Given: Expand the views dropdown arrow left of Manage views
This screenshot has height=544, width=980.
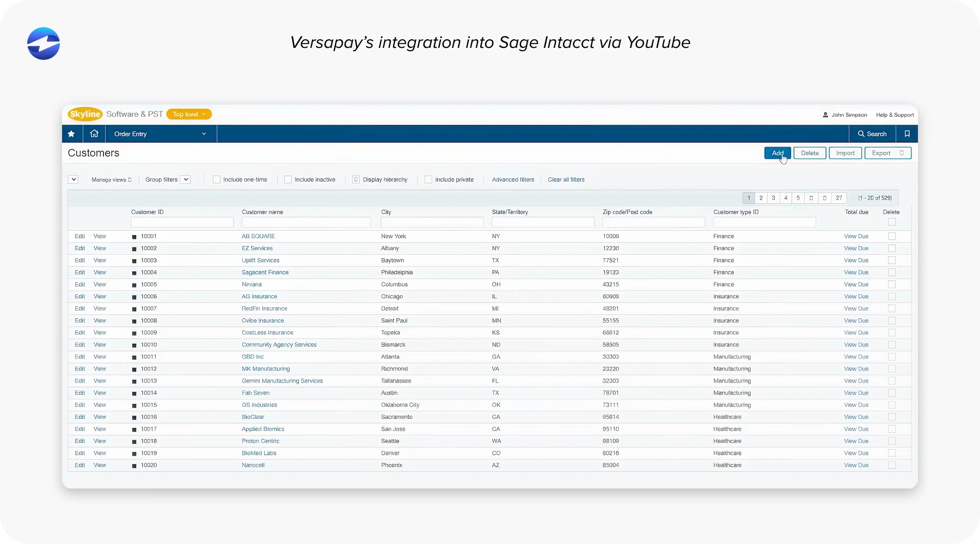Looking at the screenshot, I should (x=73, y=180).
